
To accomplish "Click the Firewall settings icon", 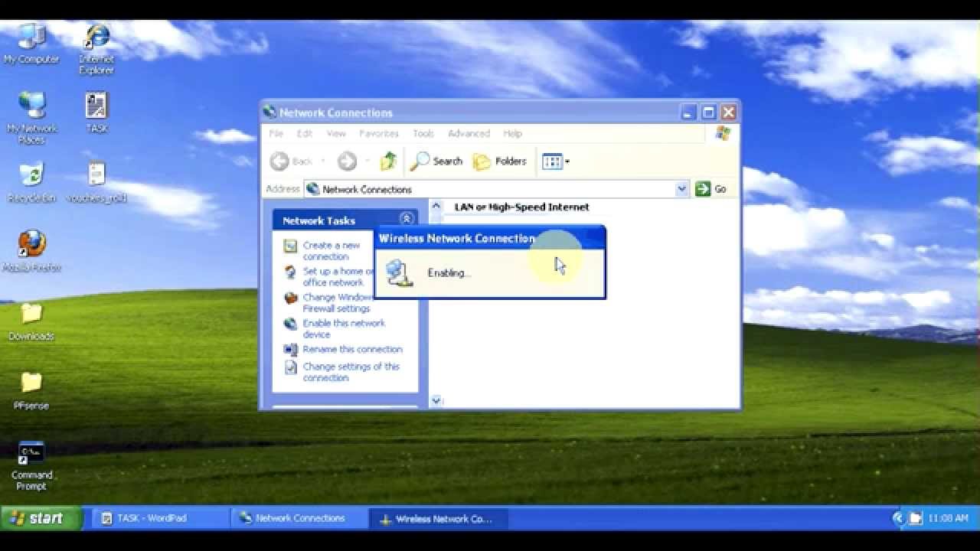I will point(290,298).
